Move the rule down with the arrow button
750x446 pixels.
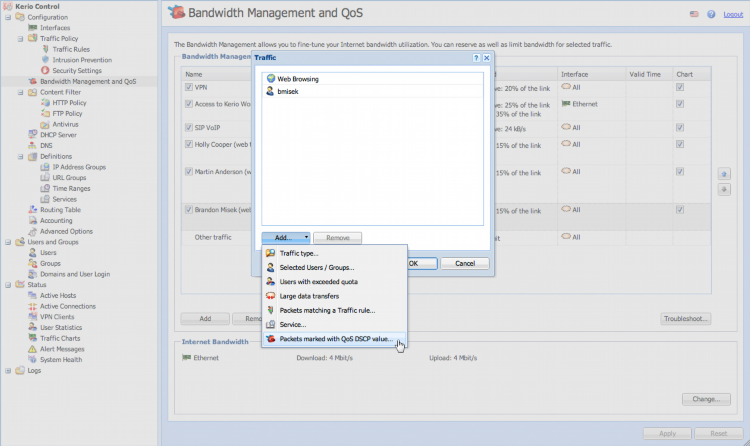click(x=724, y=190)
